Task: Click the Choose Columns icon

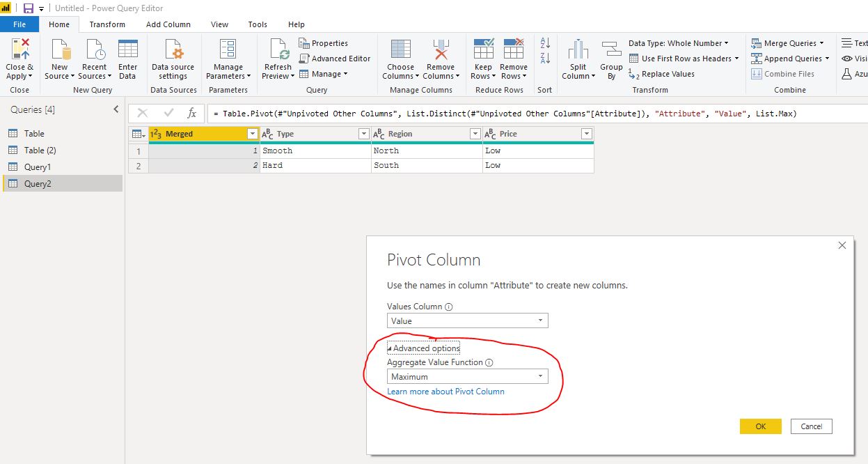Action: [x=401, y=50]
